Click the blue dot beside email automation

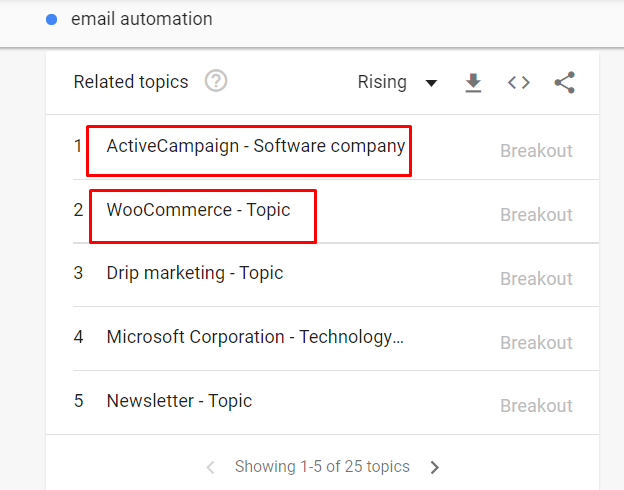(52, 20)
